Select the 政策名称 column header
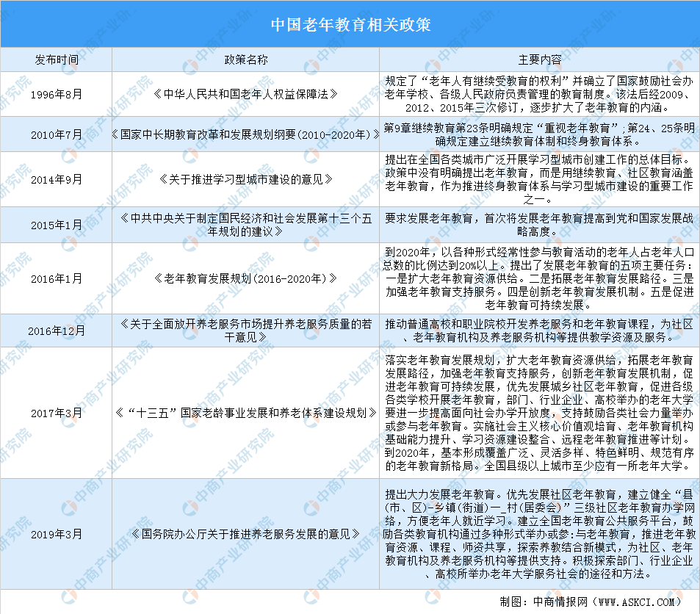The height and width of the screenshot is (614, 700). [x=245, y=59]
